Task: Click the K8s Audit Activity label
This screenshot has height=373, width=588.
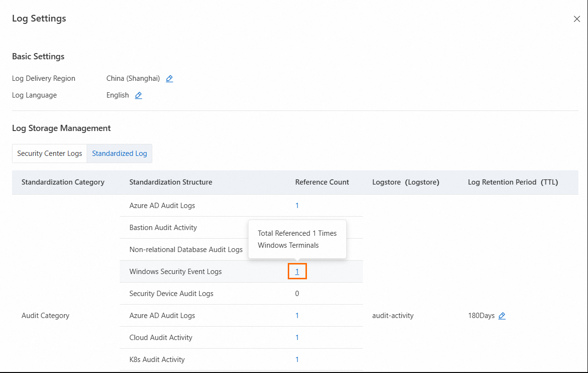Action: (157, 360)
